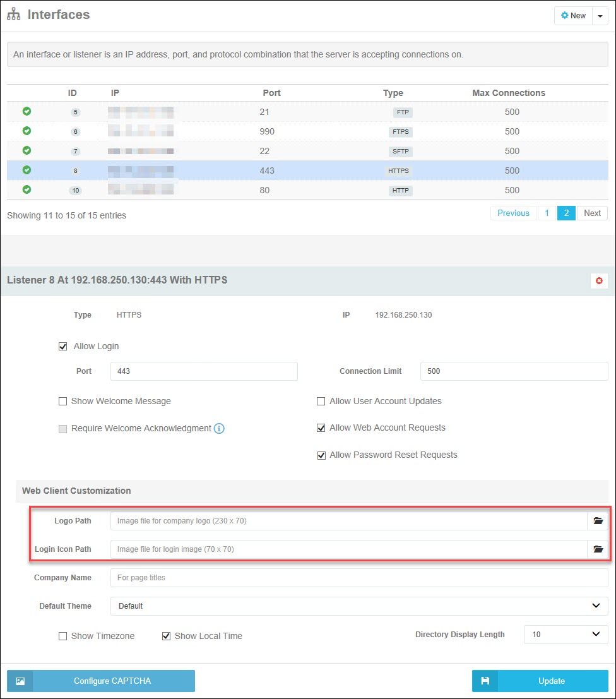Click the Interfaces sitemap icon in the header
This screenshot has width=616, height=699.
(x=14, y=14)
